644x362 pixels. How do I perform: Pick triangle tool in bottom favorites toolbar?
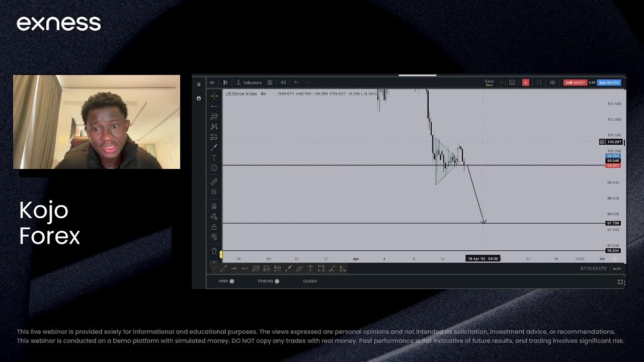[x=343, y=268]
